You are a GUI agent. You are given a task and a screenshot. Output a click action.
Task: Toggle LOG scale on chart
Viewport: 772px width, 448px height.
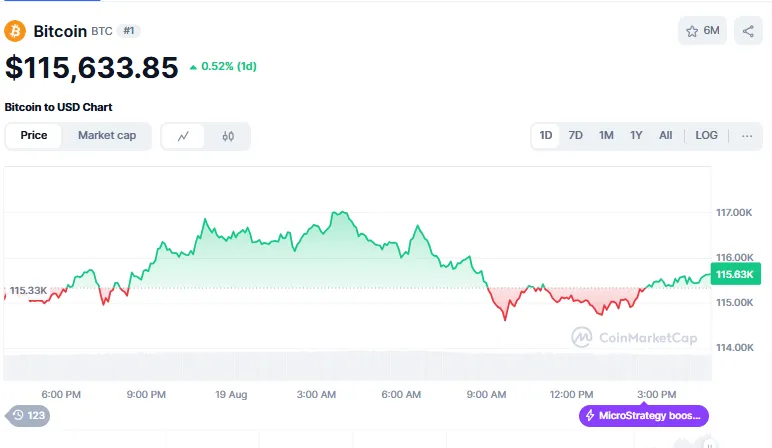click(706, 136)
